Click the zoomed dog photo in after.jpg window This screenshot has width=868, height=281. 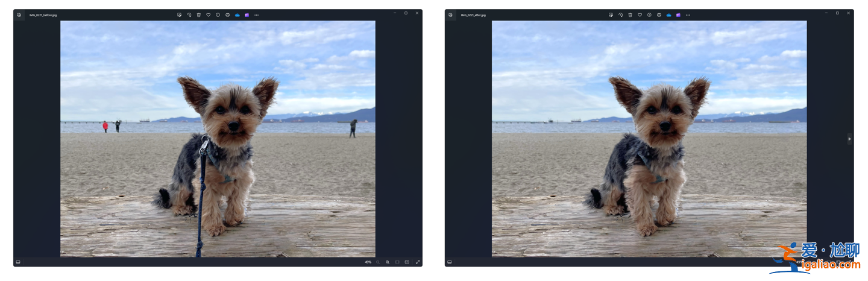(649, 139)
